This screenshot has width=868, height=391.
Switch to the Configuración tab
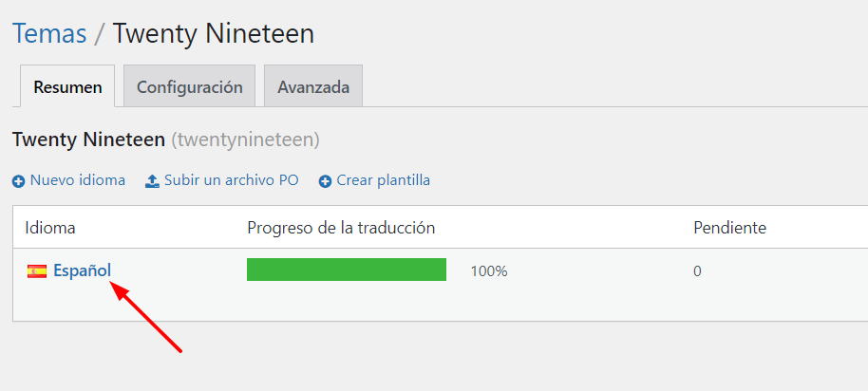189,86
